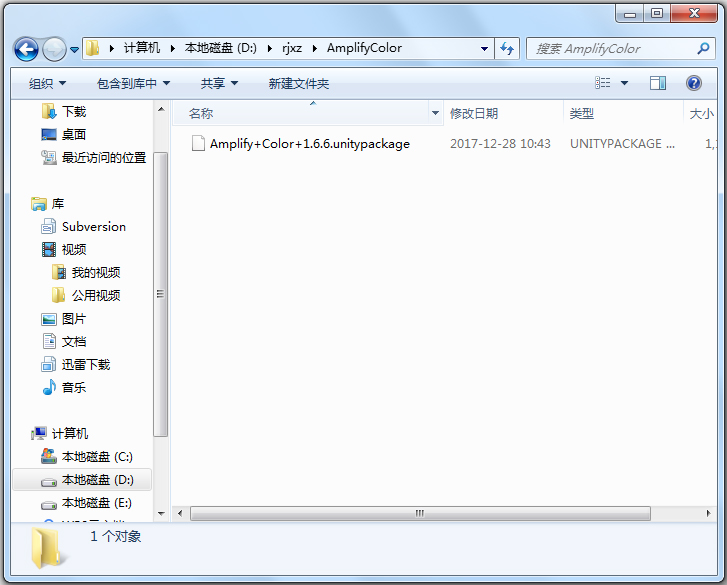Open the 公用视频 folder
The height and width of the screenshot is (585, 727).
(x=96, y=295)
